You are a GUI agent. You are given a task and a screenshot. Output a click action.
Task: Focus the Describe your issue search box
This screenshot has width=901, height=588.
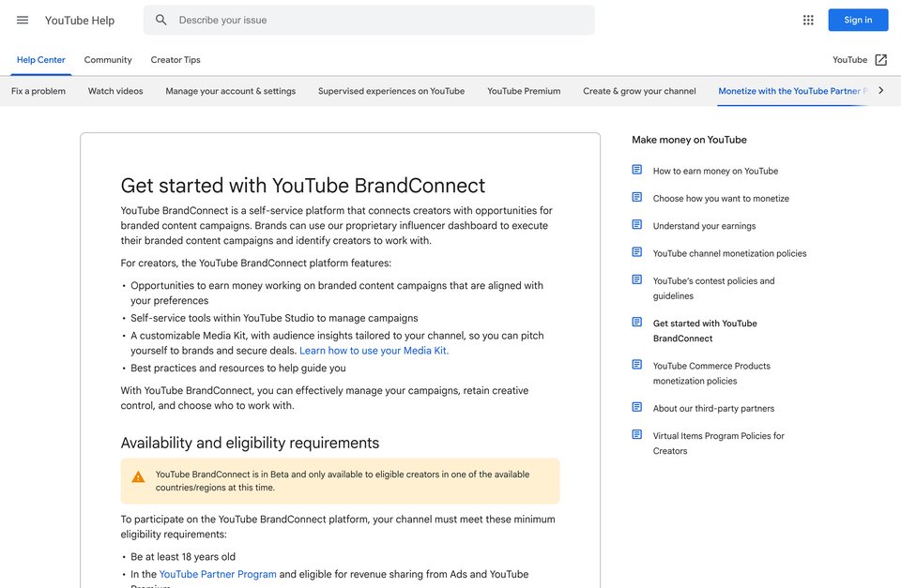tap(369, 20)
